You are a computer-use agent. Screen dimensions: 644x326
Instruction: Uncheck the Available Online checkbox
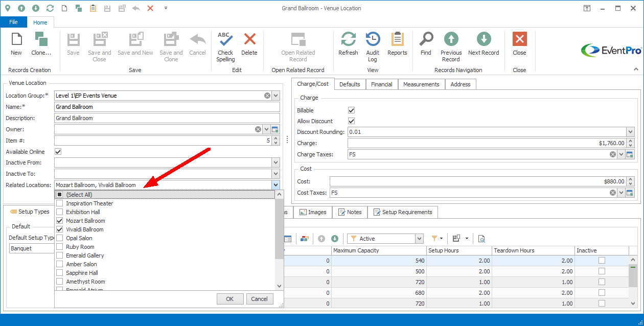[x=58, y=152]
